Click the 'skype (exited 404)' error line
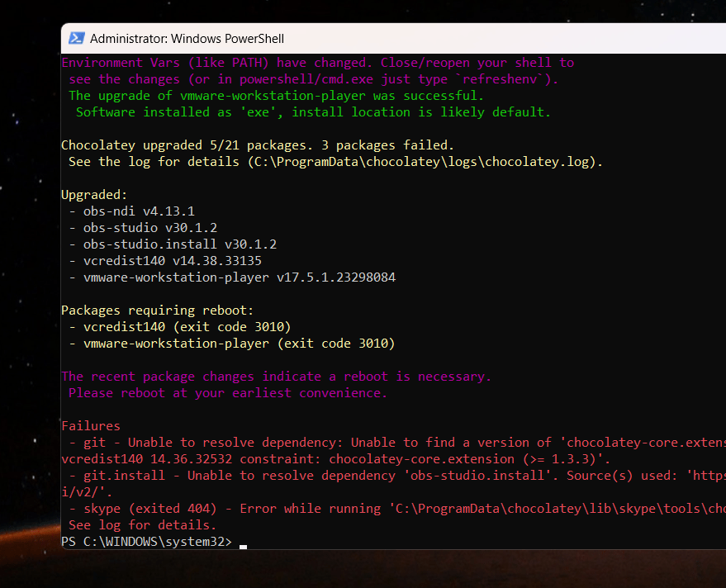The image size is (726, 588). (x=397, y=509)
